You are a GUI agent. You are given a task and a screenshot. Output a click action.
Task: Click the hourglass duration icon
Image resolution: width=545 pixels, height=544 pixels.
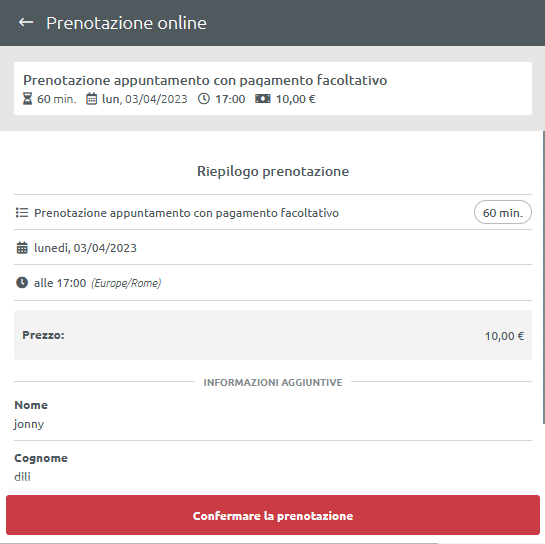(27, 99)
